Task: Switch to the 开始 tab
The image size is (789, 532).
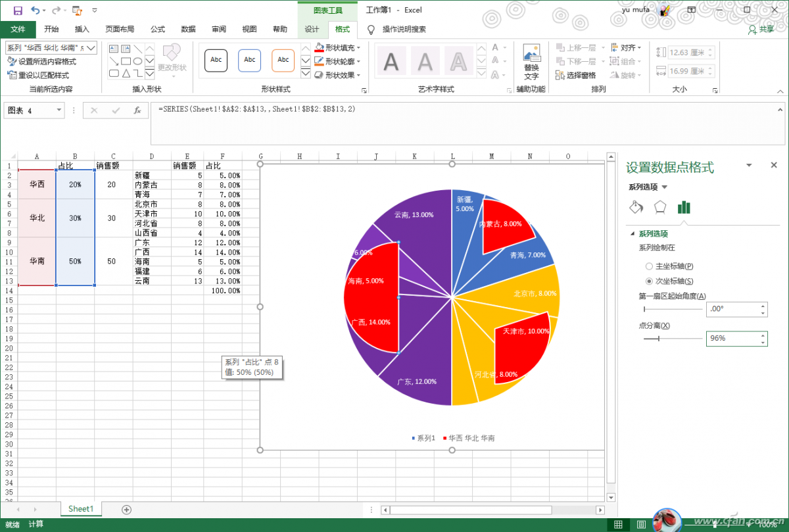Action: tap(51, 30)
